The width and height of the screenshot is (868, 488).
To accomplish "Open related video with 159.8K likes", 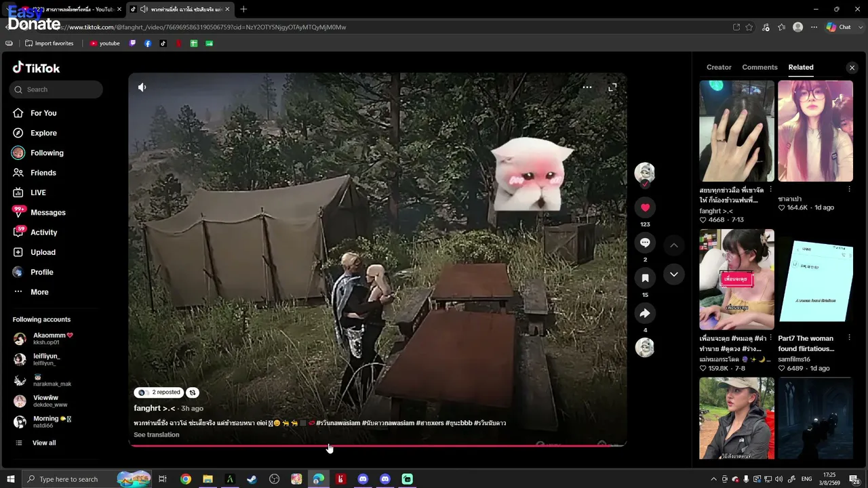I will pos(736,279).
